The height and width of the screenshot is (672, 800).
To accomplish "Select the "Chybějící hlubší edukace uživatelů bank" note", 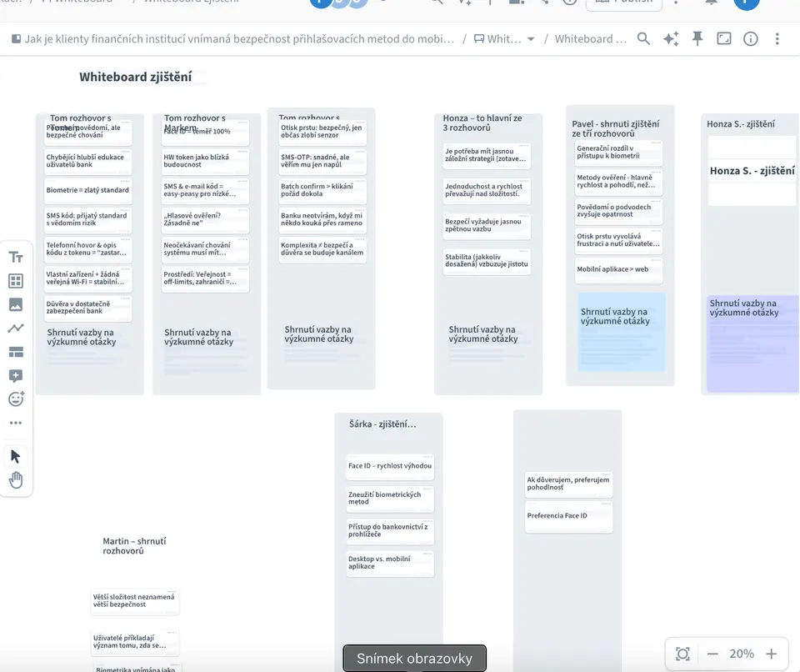I will [x=87, y=162].
